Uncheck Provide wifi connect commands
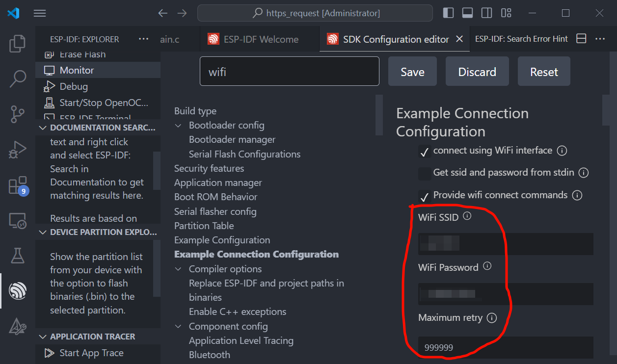Image resolution: width=617 pixels, height=364 pixels. click(x=425, y=196)
